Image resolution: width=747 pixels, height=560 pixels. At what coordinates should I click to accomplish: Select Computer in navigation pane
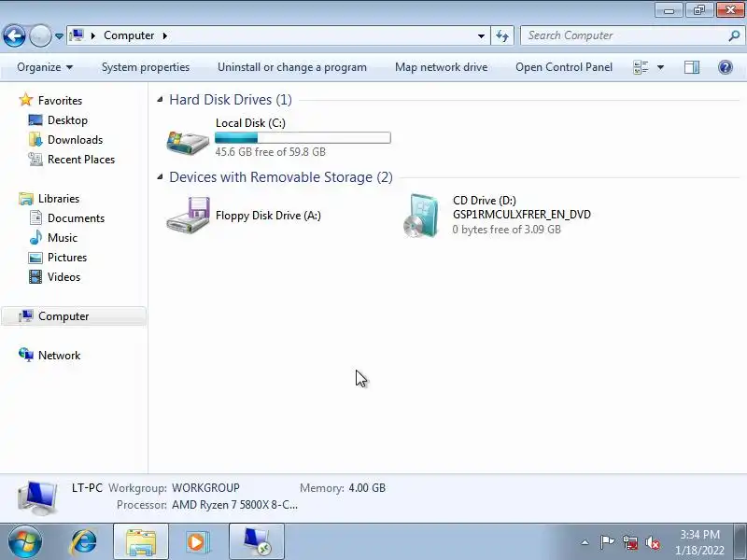(x=74, y=316)
